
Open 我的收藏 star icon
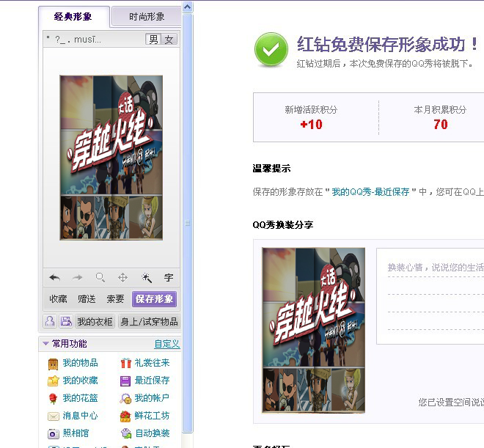pos(53,381)
